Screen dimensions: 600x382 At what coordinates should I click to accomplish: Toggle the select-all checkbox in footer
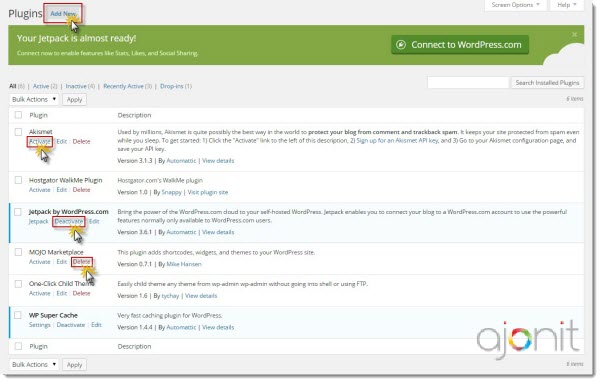coord(18,346)
